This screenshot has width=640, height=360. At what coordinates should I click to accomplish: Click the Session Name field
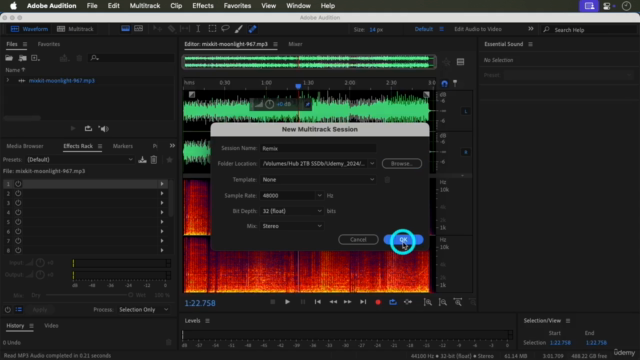(x=318, y=148)
